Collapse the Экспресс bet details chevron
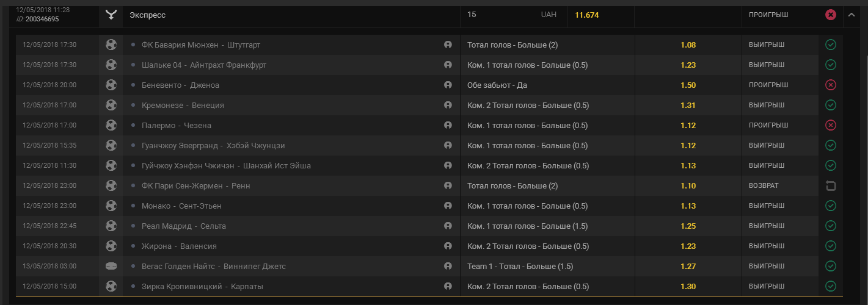The image size is (868, 305). [852, 15]
